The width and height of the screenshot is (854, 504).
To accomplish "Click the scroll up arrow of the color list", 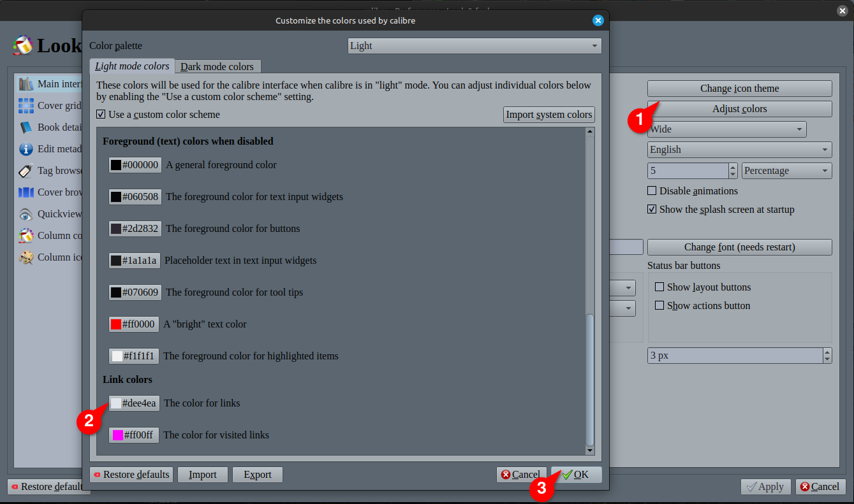I will tap(590, 131).
